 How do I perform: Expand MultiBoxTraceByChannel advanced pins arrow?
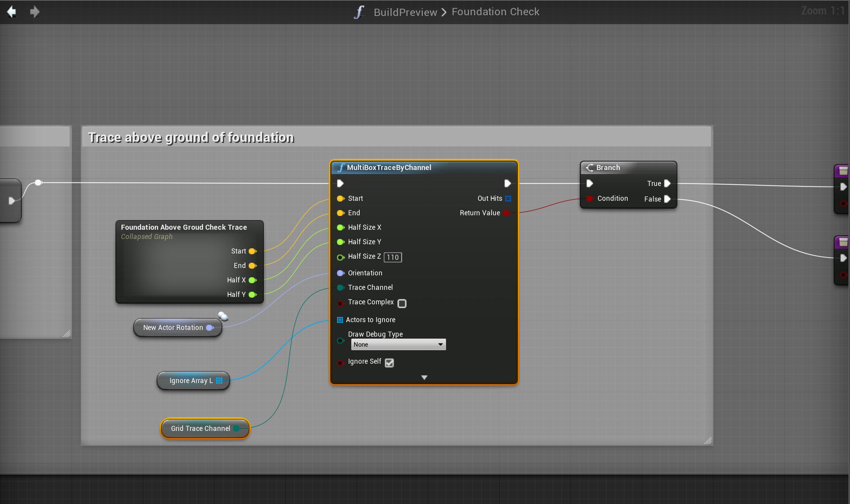[x=424, y=377]
